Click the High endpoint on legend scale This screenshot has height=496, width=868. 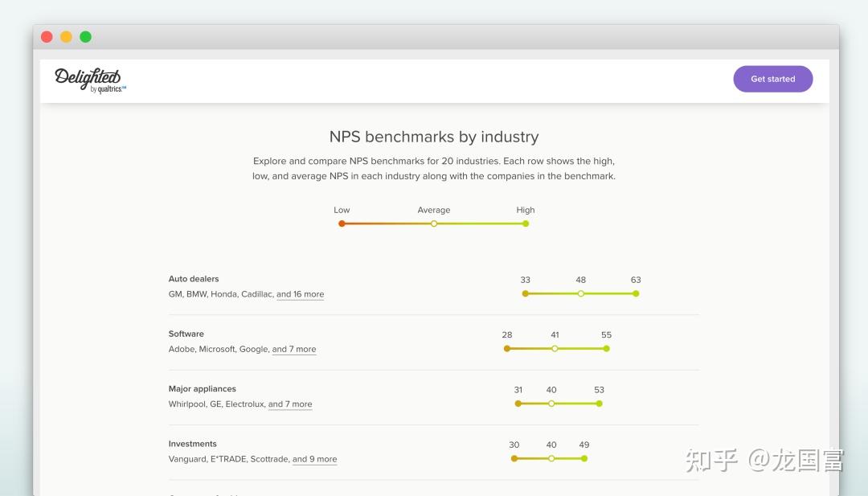click(x=526, y=223)
